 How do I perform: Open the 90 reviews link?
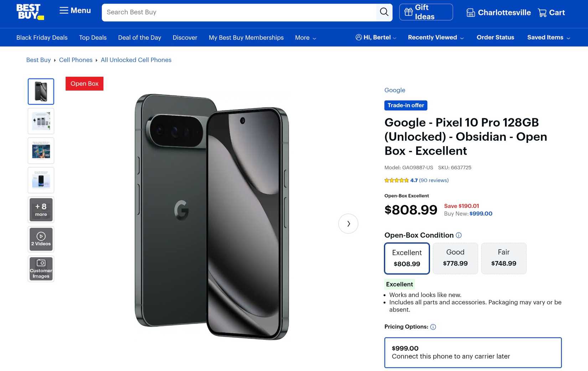(x=433, y=180)
